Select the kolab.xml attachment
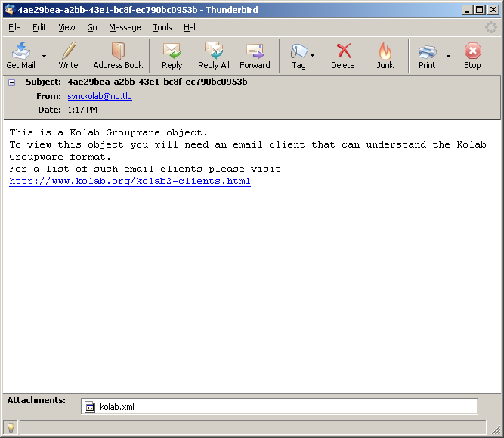The image size is (504, 438). pos(279,407)
